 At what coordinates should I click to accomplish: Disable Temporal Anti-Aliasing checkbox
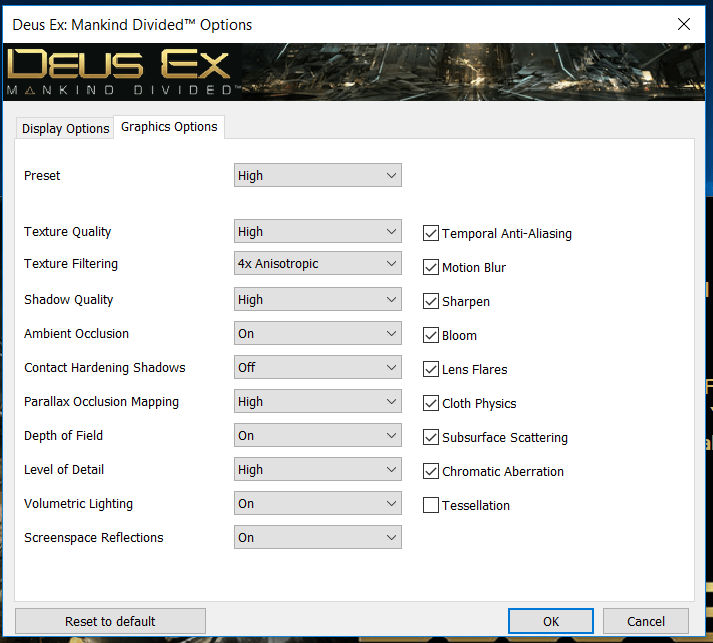coord(431,233)
